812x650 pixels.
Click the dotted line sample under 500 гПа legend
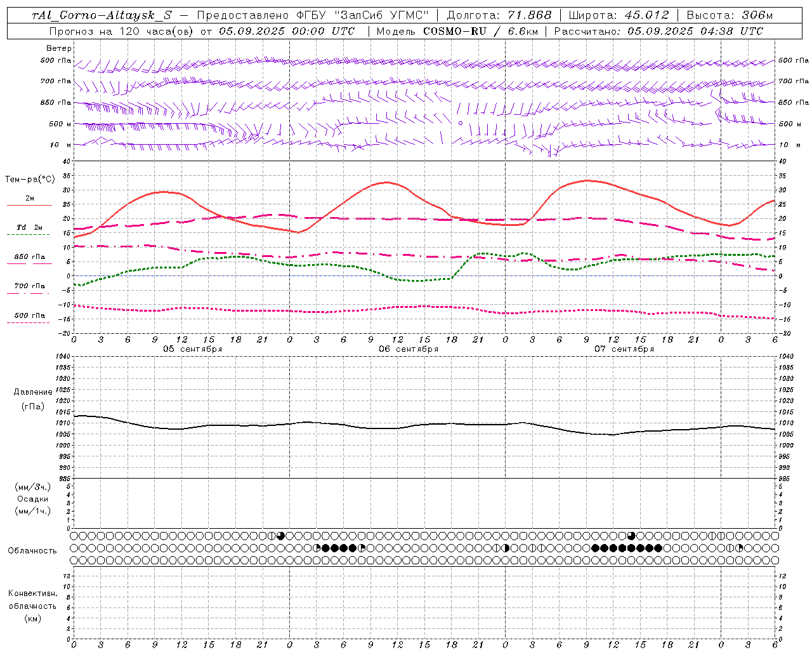[x=29, y=322]
